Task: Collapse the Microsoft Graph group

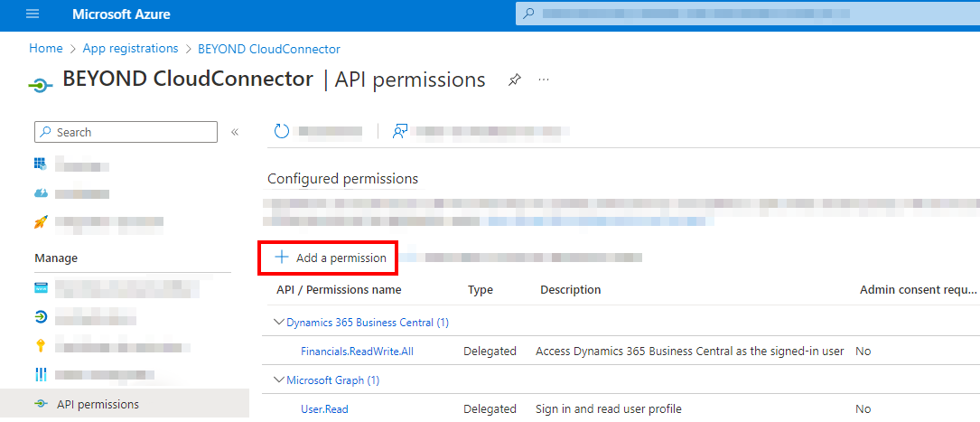Action: [x=279, y=380]
